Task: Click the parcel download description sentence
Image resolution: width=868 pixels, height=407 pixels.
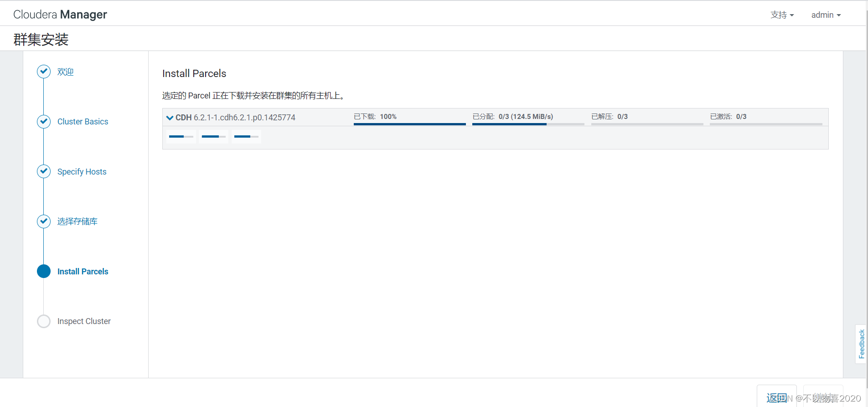Action: tap(254, 96)
